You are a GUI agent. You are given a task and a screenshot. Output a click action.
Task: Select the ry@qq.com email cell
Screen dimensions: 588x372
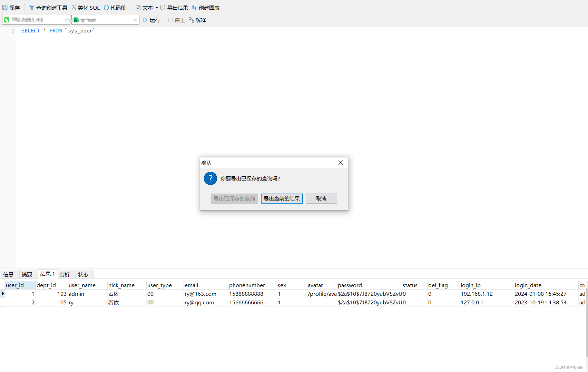click(205, 302)
